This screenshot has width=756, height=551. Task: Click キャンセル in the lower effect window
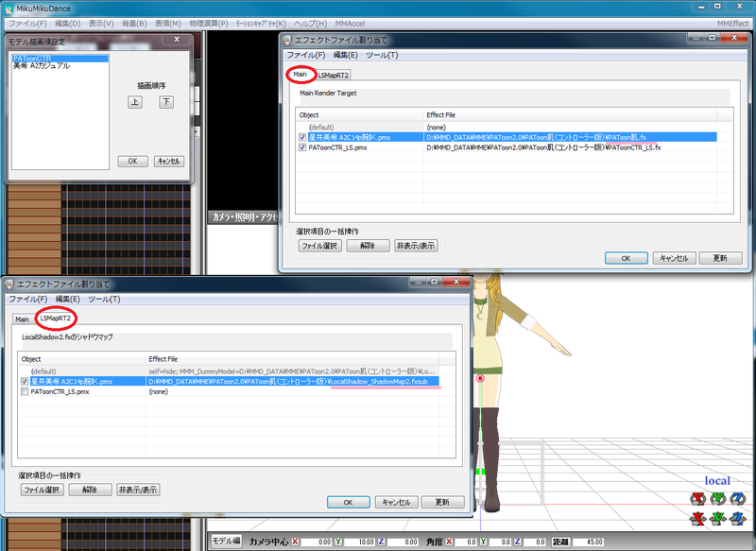pos(396,502)
